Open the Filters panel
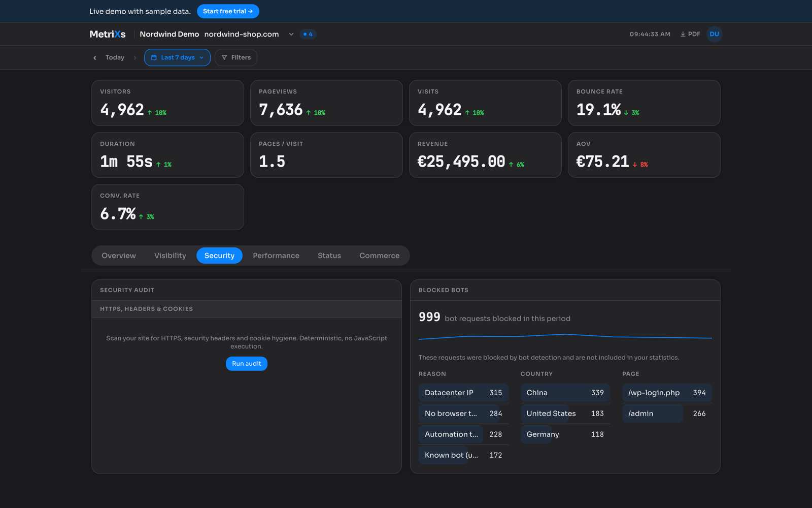The height and width of the screenshot is (508, 812). pyautogui.click(x=236, y=57)
